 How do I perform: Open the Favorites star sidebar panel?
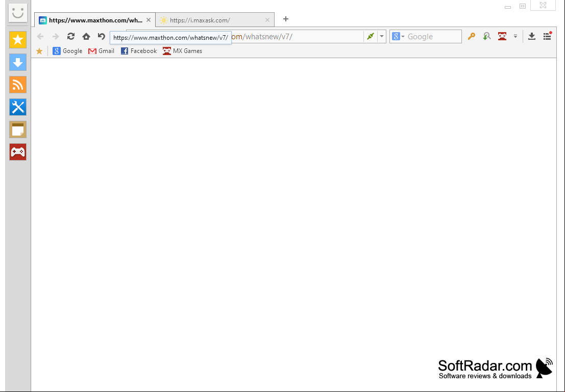pos(18,40)
